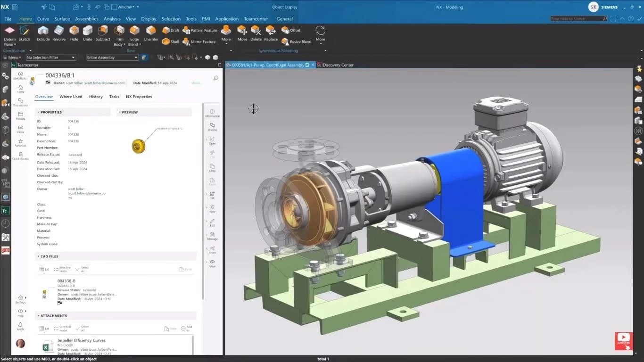The width and height of the screenshot is (644, 362).
Task: Switch to the Analysis ribbon tab
Action: pos(112,19)
